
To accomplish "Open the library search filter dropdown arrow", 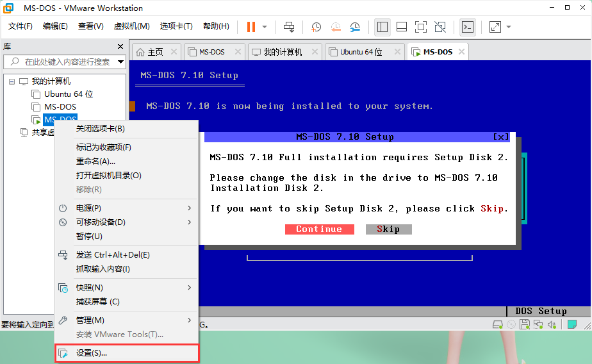I will click(121, 62).
